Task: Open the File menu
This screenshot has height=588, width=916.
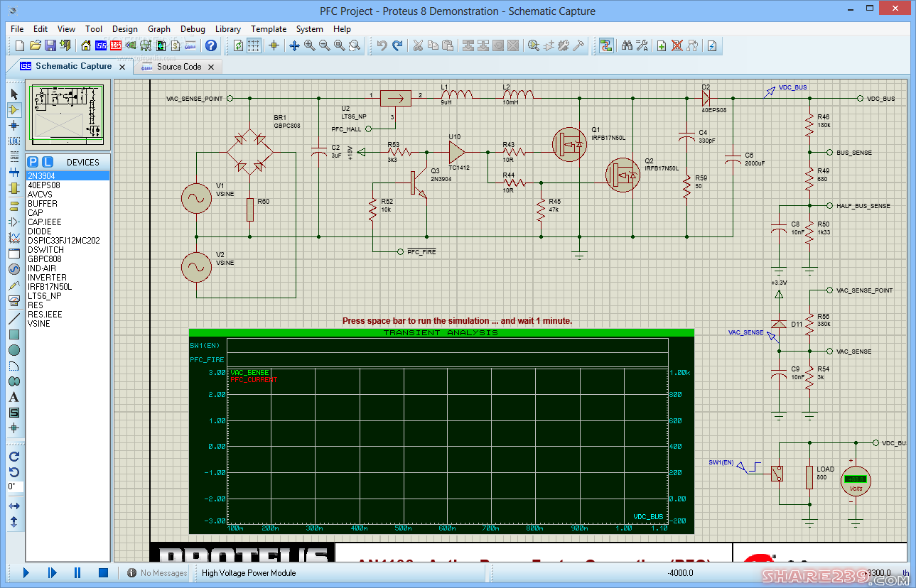Action: point(17,29)
